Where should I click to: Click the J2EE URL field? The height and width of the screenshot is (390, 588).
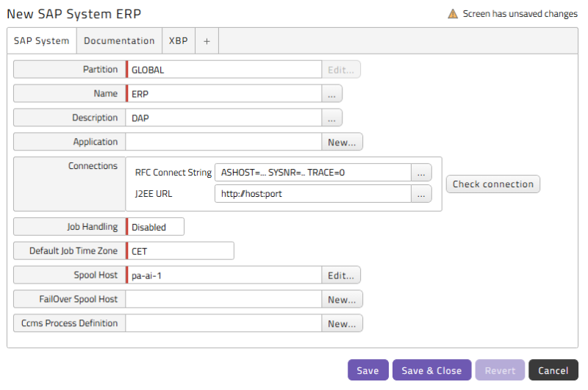313,194
